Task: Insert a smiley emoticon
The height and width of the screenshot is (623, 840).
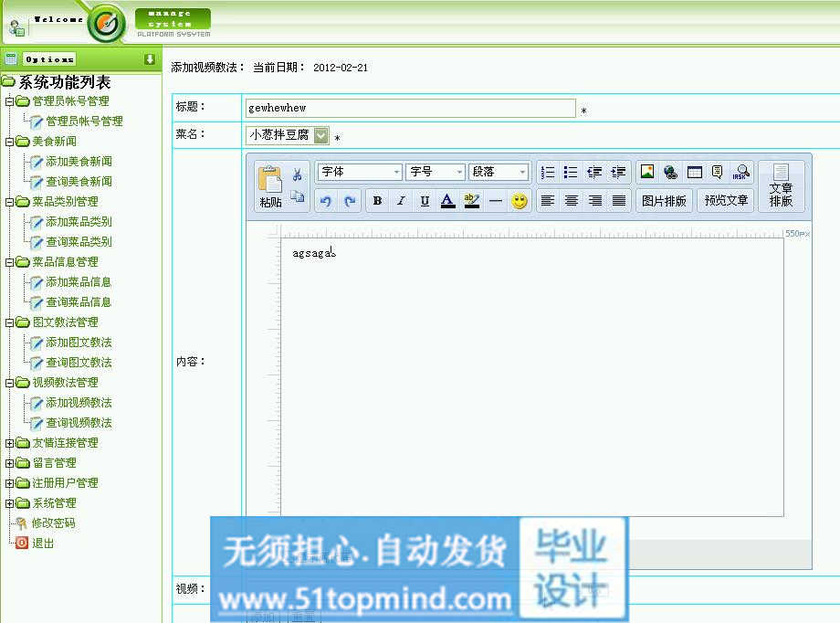Action: [x=520, y=201]
